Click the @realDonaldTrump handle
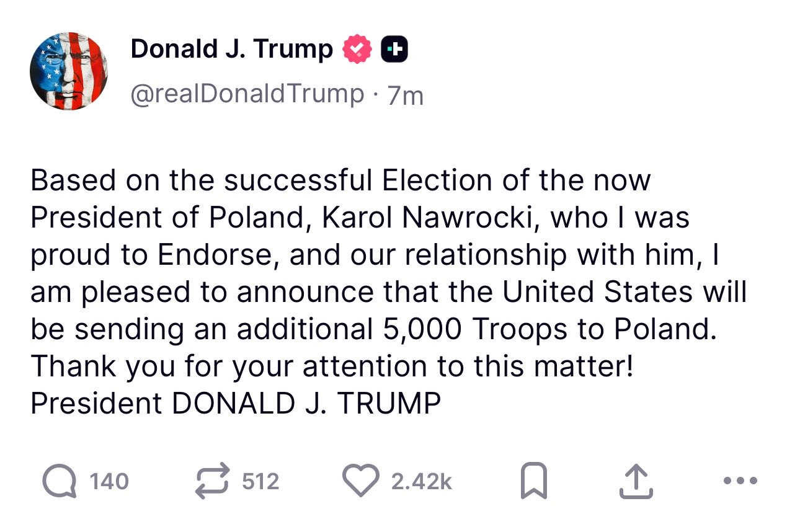800x532 pixels. click(247, 94)
